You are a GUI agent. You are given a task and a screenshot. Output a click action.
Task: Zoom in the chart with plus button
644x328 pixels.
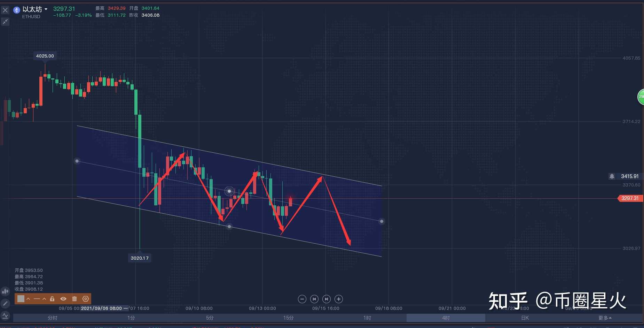(339, 299)
